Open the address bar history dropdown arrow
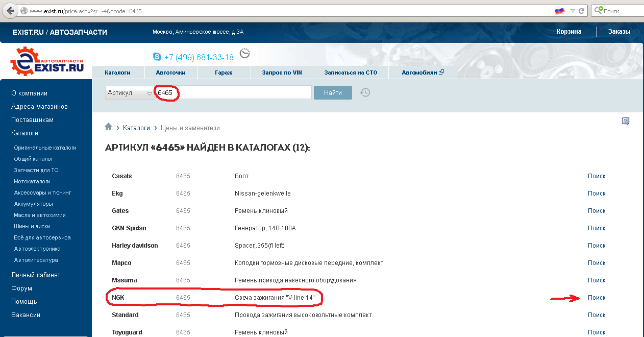Viewport: 644px width, 337px height. 573,11
